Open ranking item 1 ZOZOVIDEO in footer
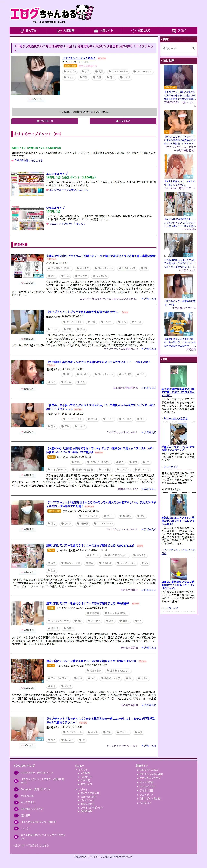Screen dimensions: 207x868 pyautogui.click(x=37, y=773)
